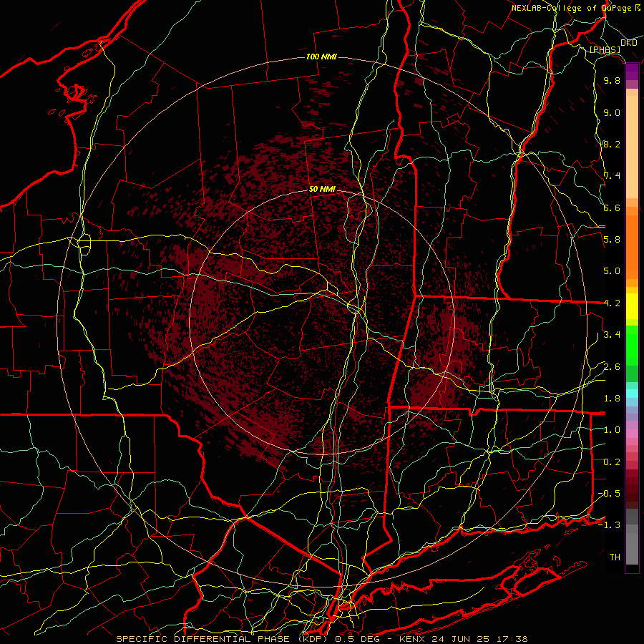The image size is (644, 644).
Task: Click the 4.2 legend value
Action: point(612,303)
